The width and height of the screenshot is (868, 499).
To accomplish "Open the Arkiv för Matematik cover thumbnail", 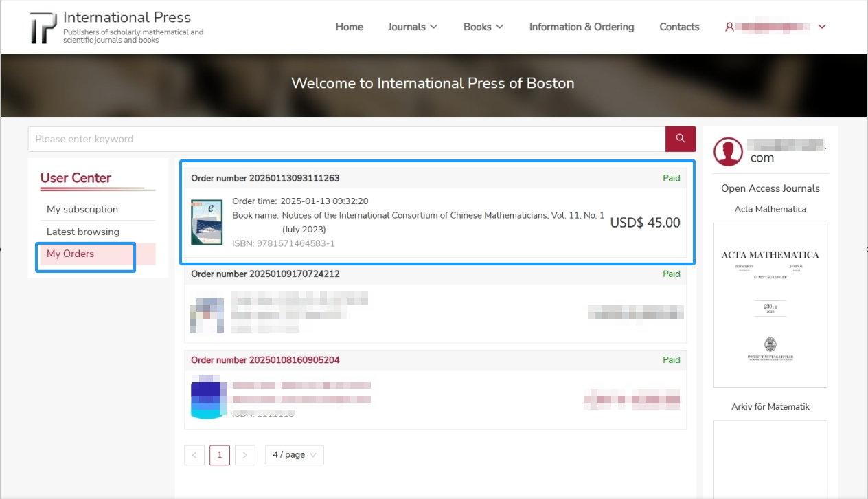I will (x=770, y=460).
